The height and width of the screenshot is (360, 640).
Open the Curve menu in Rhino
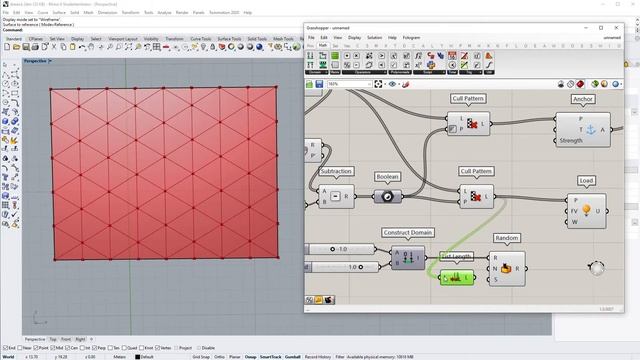43,13
